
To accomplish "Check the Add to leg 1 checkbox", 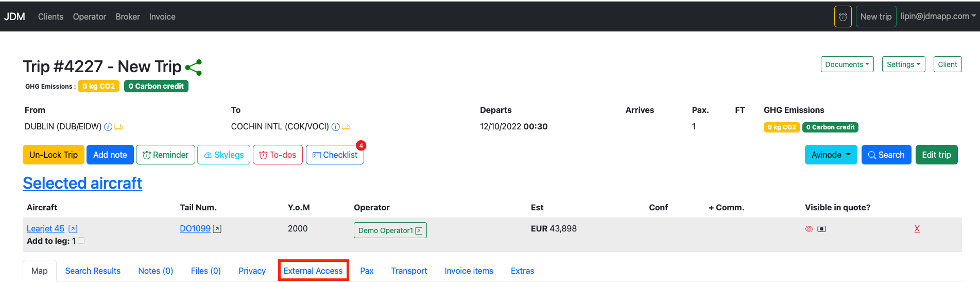I will (x=81, y=241).
